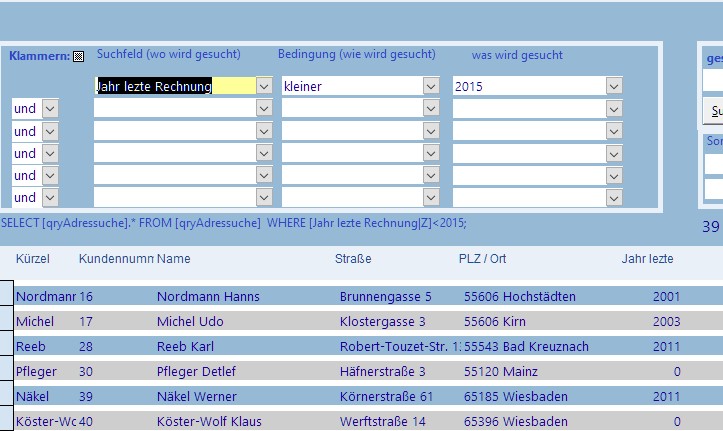Image resolution: width=723 pixels, height=431 pixels.
Task: Expand the last 'und' operator dropdown
Action: click(50, 197)
